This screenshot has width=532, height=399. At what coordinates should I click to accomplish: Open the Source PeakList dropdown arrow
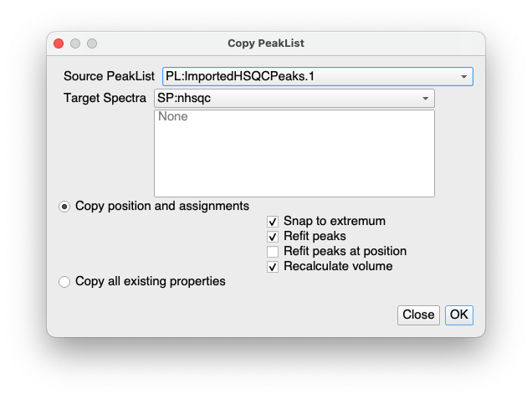[463, 77]
